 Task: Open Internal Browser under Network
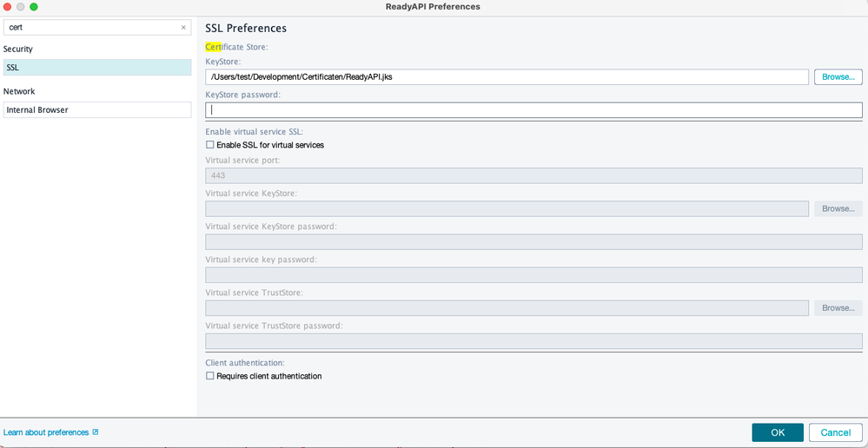click(x=97, y=109)
